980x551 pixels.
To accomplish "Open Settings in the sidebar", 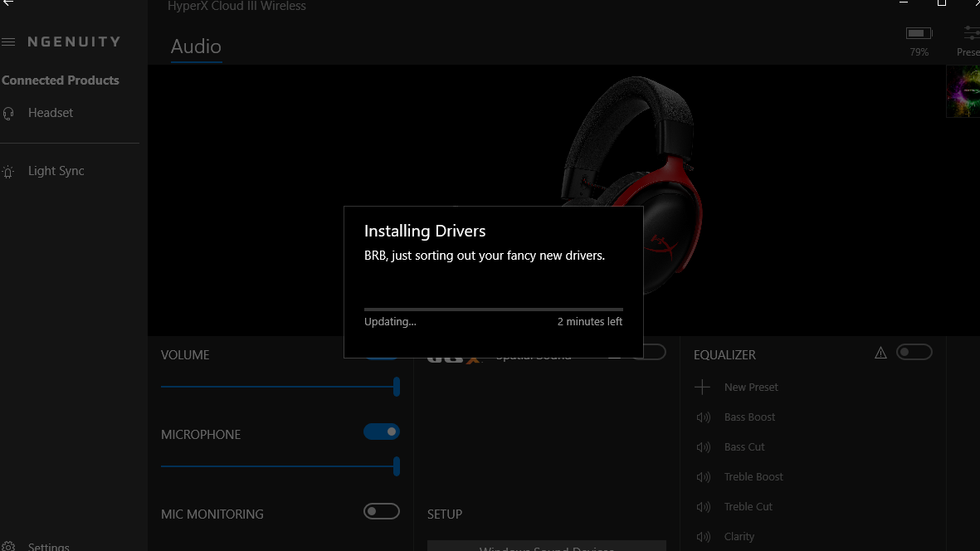I will click(x=49, y=546).
